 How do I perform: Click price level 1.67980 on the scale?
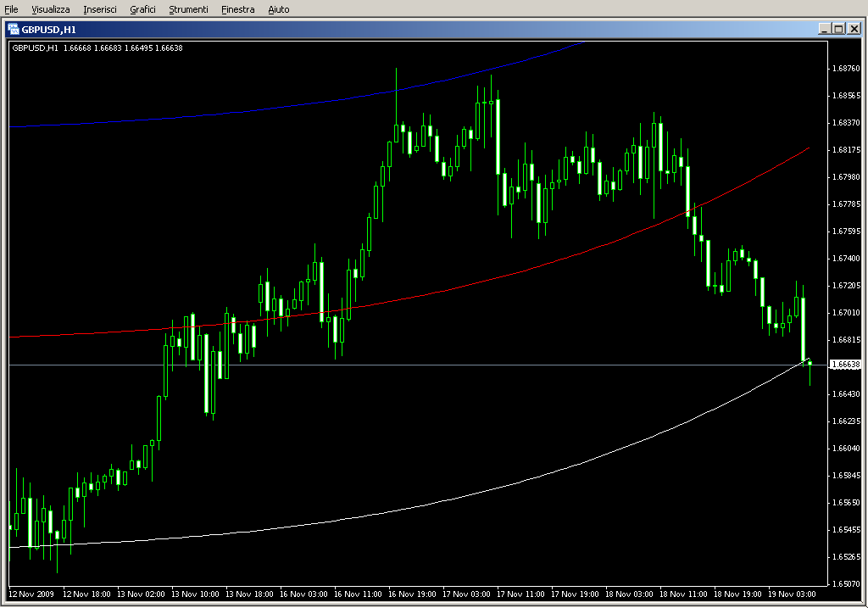(x=847, y=177)
